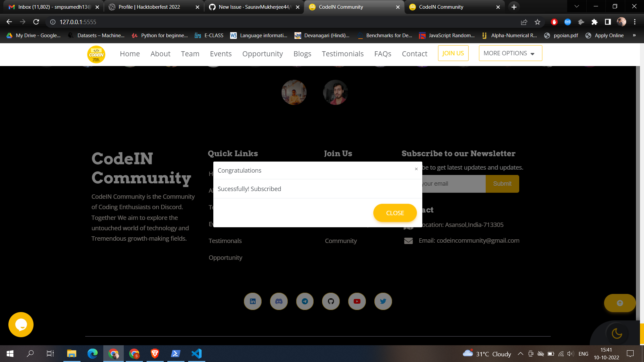Expand the MORE OPTIONS dropdown
Viewport: 644px width, 362px height.
tap(511, 53)
